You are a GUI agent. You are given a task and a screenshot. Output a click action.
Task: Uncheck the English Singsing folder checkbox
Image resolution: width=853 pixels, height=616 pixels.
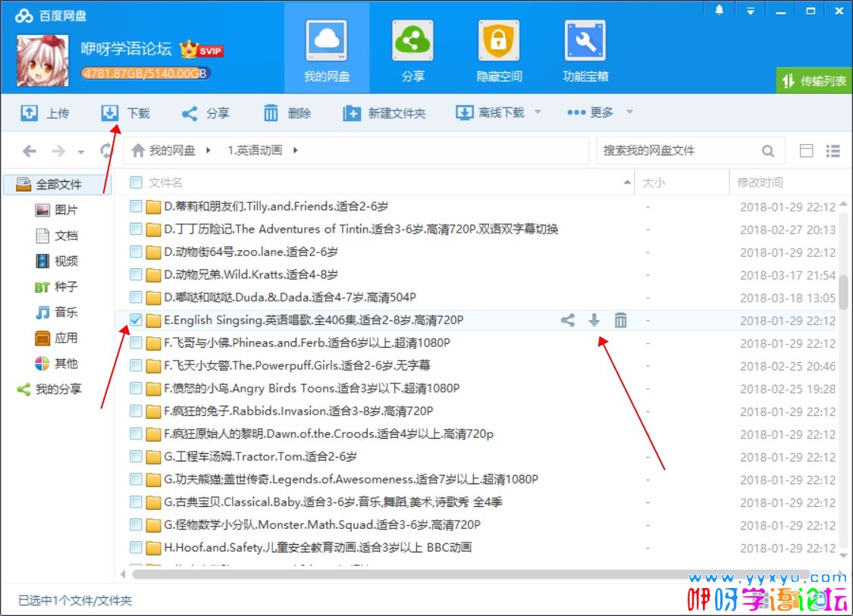pyautogui.click(x=136, y=321)
